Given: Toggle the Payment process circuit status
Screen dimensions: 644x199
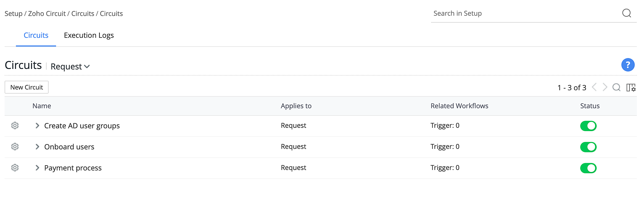Looking at the screenshot, I should pyautogui.click(x=588, y=168).
